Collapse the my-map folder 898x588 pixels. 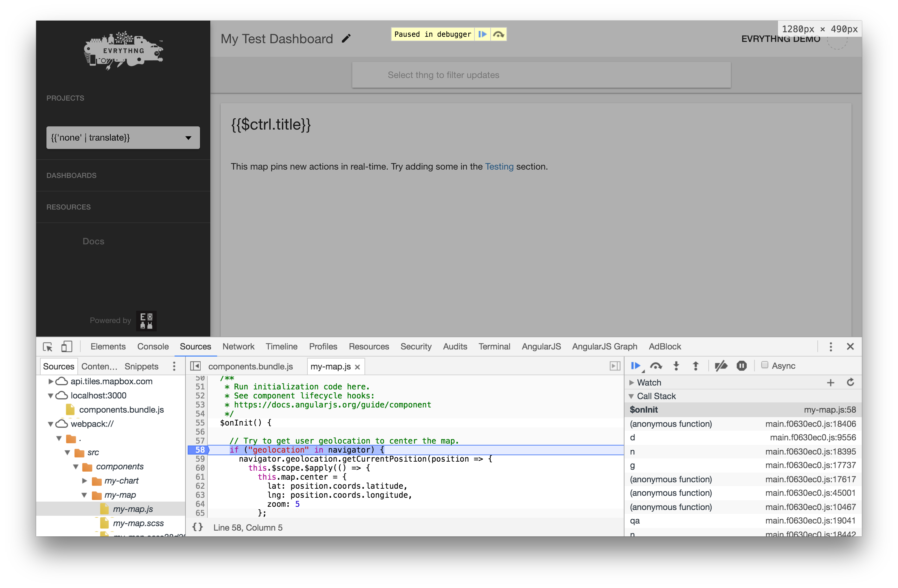84,495
